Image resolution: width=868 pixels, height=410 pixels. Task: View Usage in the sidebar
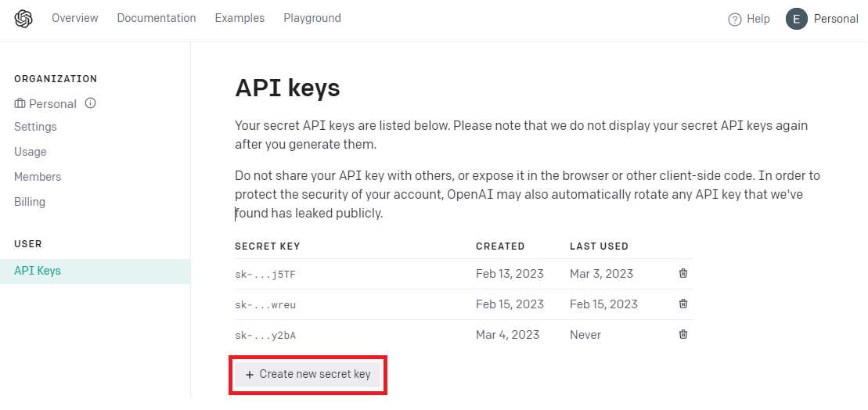(31, 152)
